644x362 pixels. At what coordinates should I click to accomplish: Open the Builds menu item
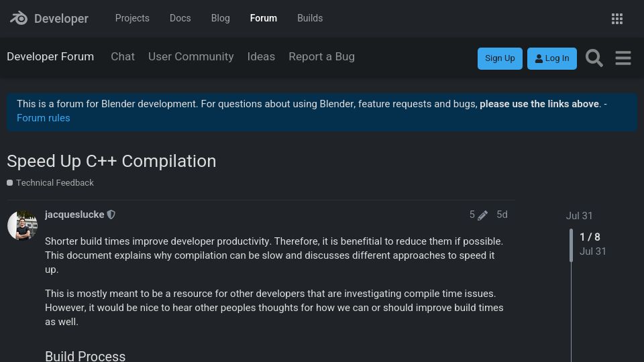tap(310, 18)
